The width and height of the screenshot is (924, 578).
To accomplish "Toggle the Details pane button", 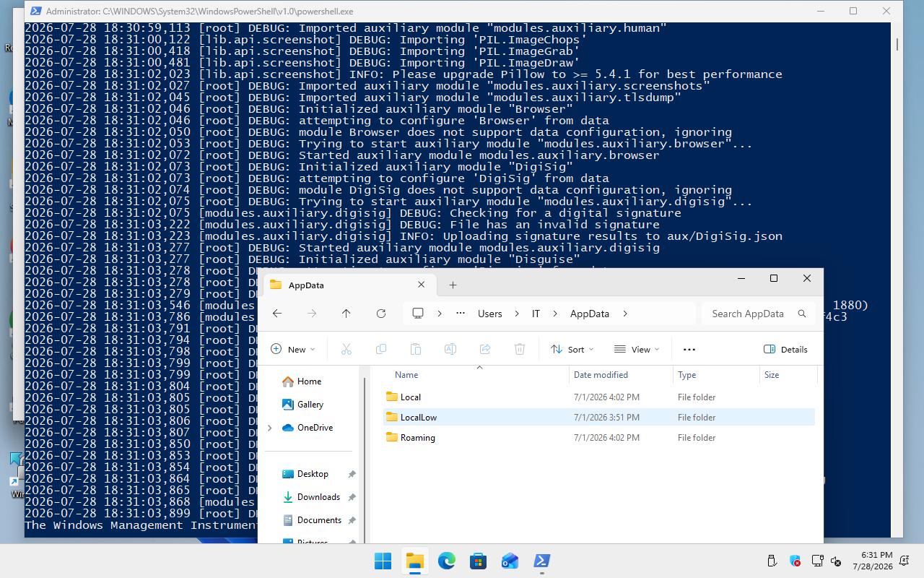I will (785, 349).
